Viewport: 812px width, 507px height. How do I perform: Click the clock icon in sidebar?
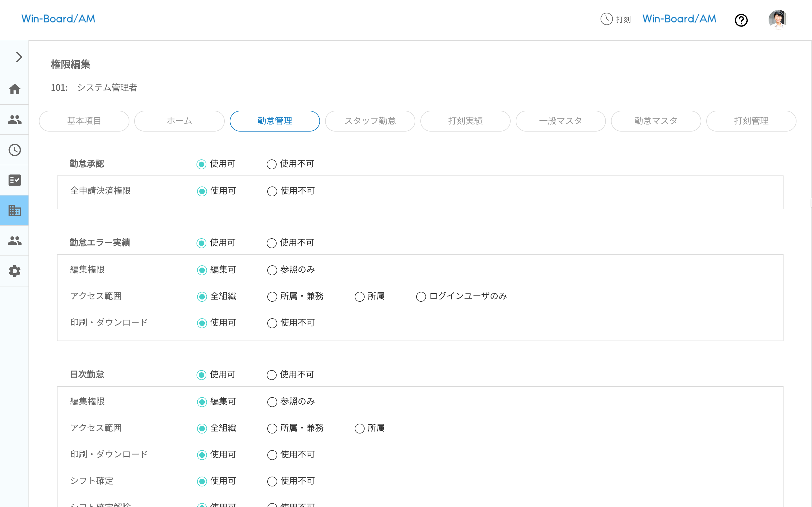[x=15, y=150]
